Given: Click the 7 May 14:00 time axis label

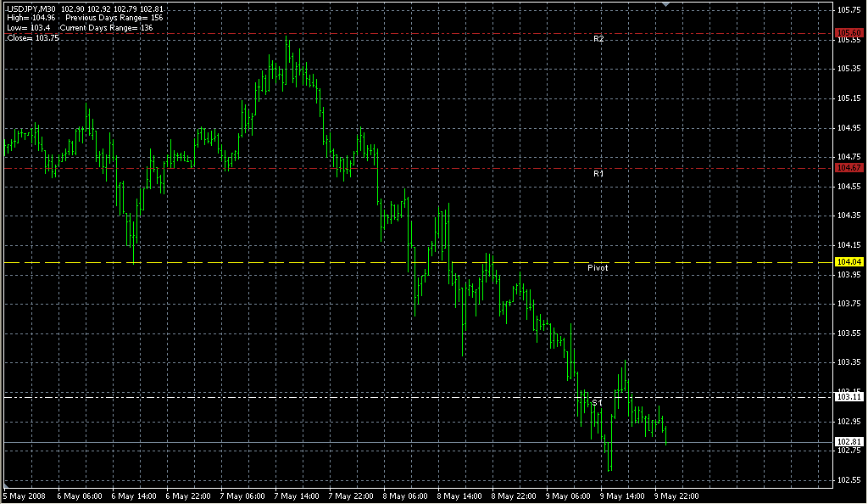Looking at the screenshot, I should coord(299,496).
